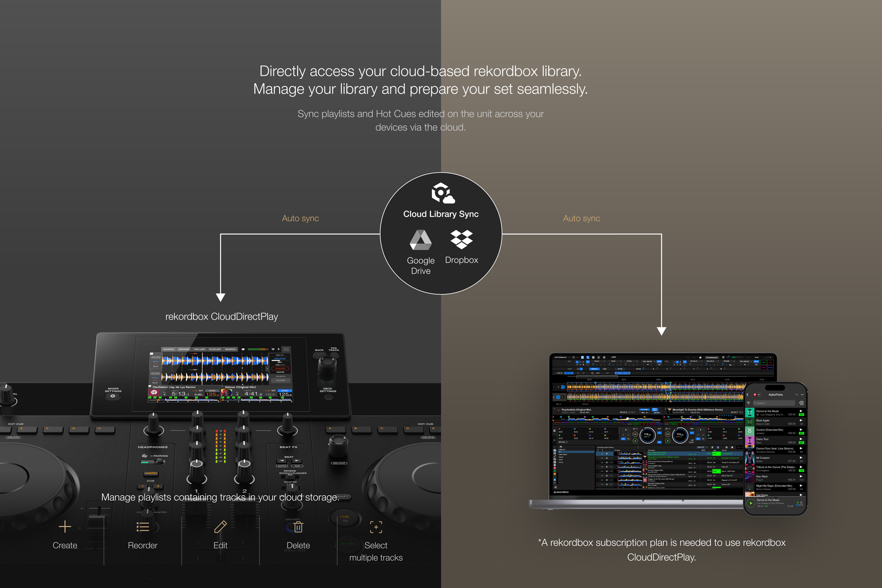Play the Disco Tool track on phone
The height and width of the screenshot is (588, 882).
801,439
